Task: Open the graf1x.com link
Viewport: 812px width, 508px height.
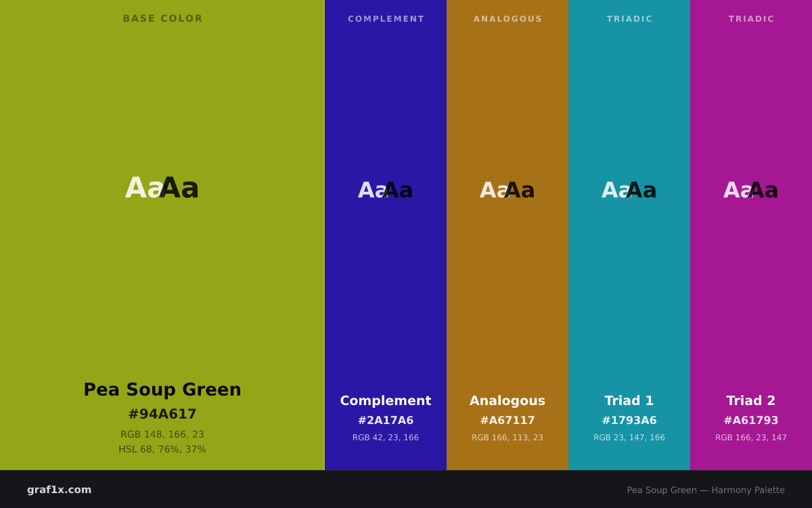Action: (60, 490)
